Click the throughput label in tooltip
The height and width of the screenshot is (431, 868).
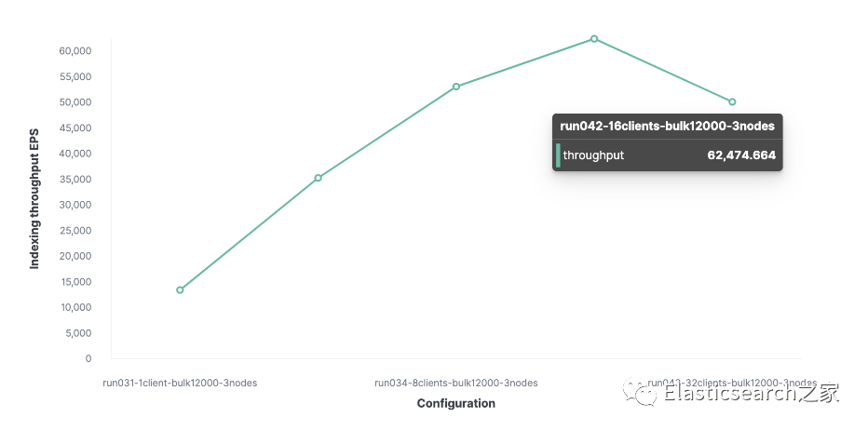pyautogui.click(x=593, y=155)
